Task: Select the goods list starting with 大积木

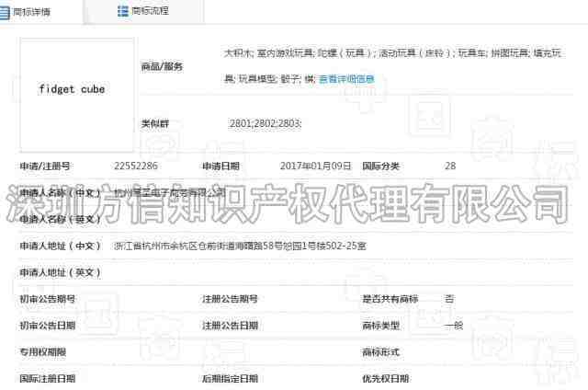Action: pyautogui.click(x=392, y=66)
